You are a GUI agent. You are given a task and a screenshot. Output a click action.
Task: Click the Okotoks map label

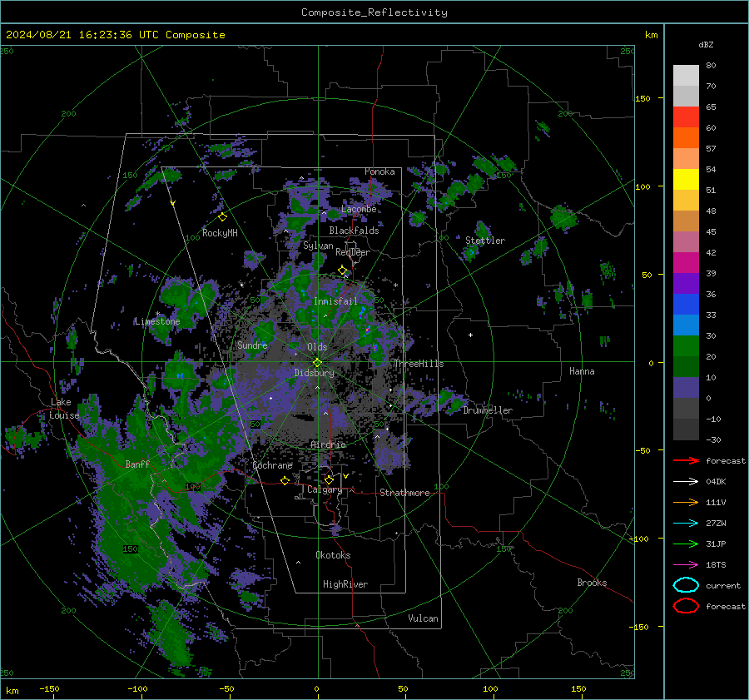coord(333,555)
